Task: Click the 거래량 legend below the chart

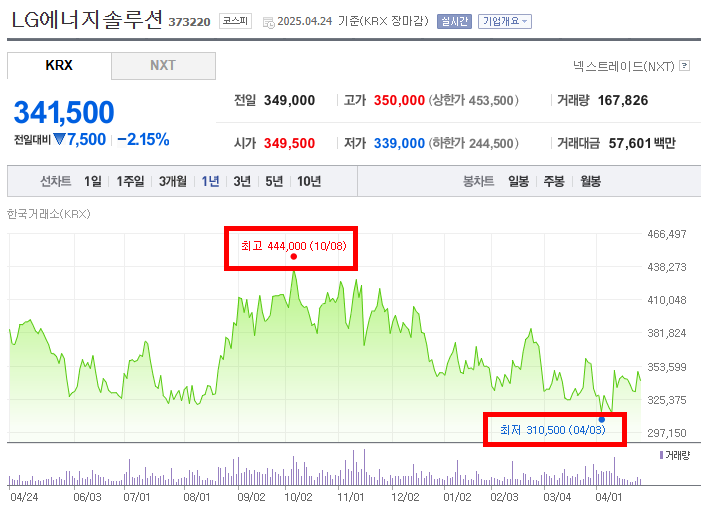Action: [675, 455]
